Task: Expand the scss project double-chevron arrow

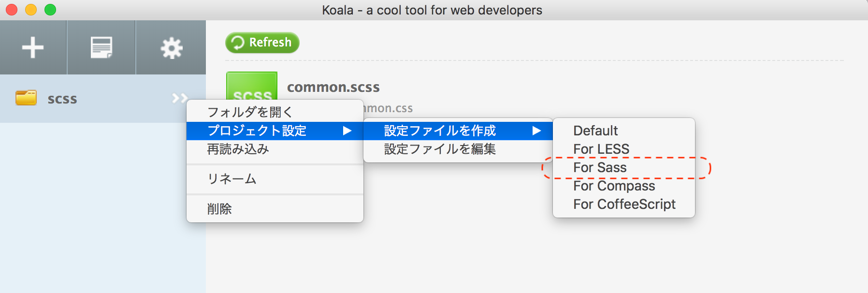Action: point(179,99)
